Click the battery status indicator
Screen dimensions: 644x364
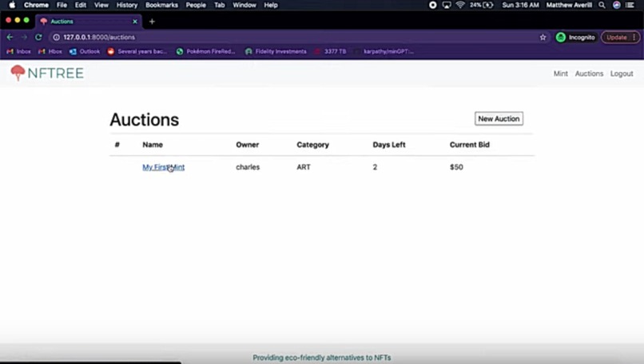482,5
